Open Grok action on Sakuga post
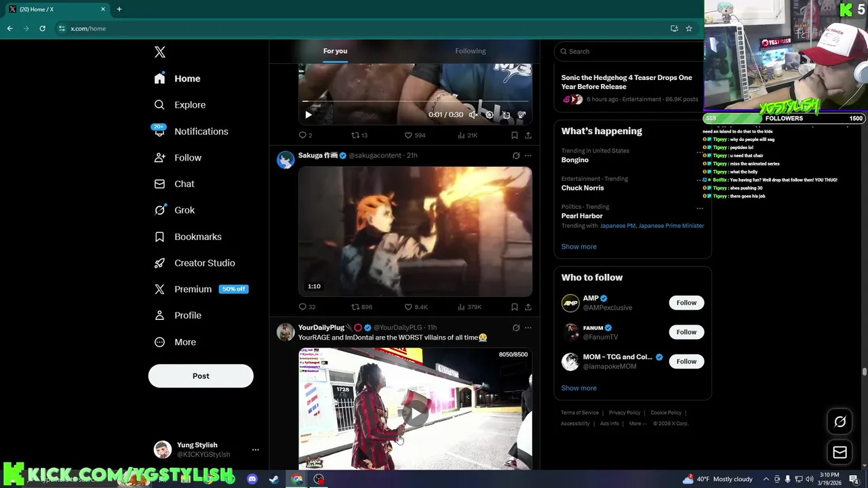 pyautogui.click(x=516, y=155)
